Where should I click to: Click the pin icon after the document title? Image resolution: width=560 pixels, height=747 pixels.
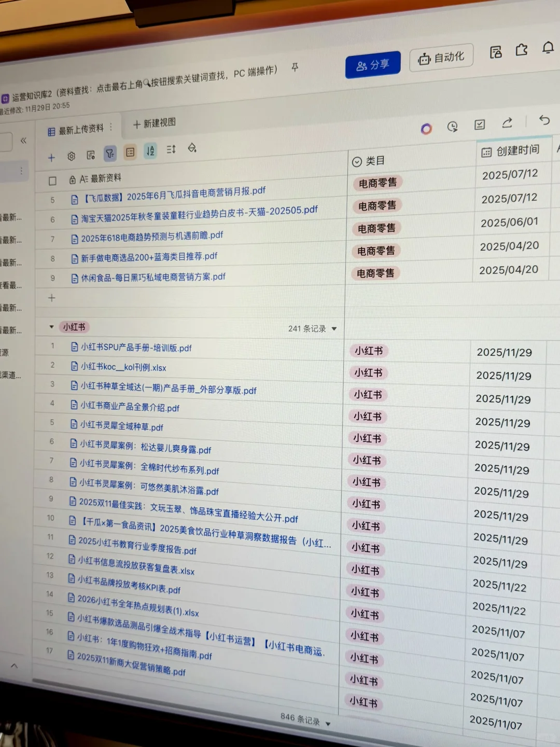click(295, 67)
